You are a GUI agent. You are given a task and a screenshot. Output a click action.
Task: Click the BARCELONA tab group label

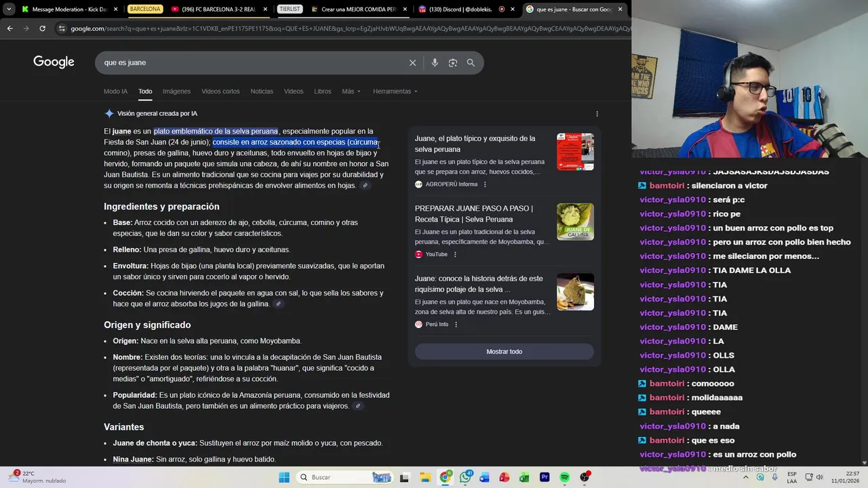(145, 9)
